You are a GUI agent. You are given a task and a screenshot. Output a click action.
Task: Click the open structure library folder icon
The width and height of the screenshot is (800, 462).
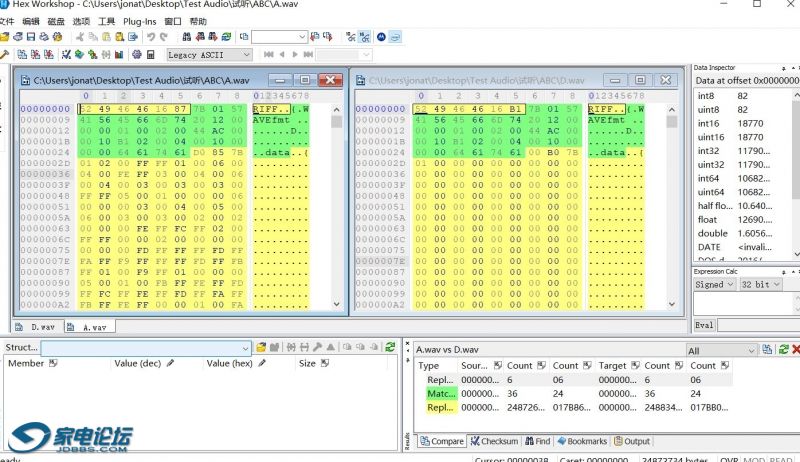pos(261,347)
